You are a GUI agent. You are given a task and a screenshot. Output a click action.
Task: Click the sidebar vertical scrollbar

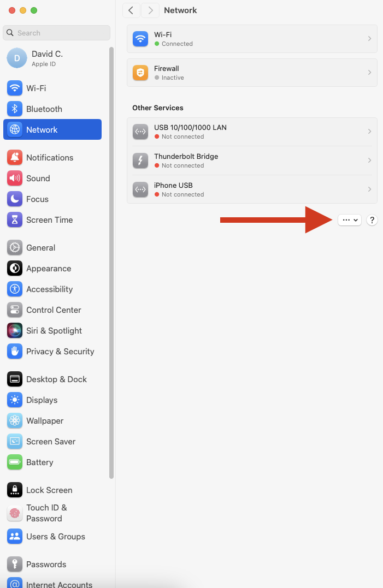(111, 263)
